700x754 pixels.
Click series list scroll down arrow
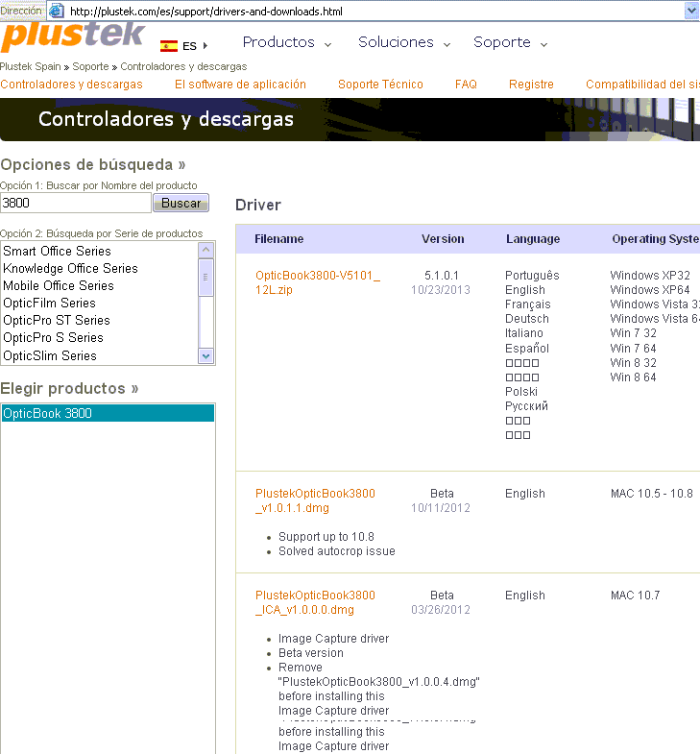205,356
